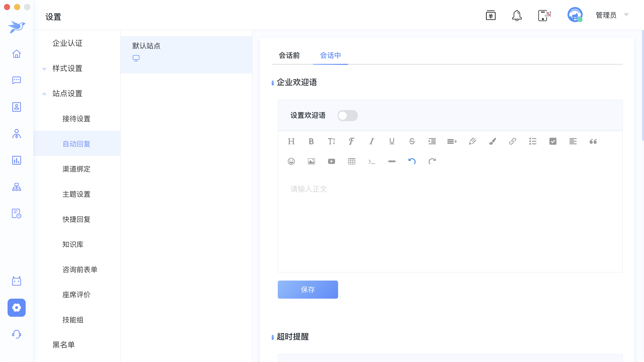Viewport: 644px width, 362px height.
Task: Click the 保存 button
Action: (308, 290)
